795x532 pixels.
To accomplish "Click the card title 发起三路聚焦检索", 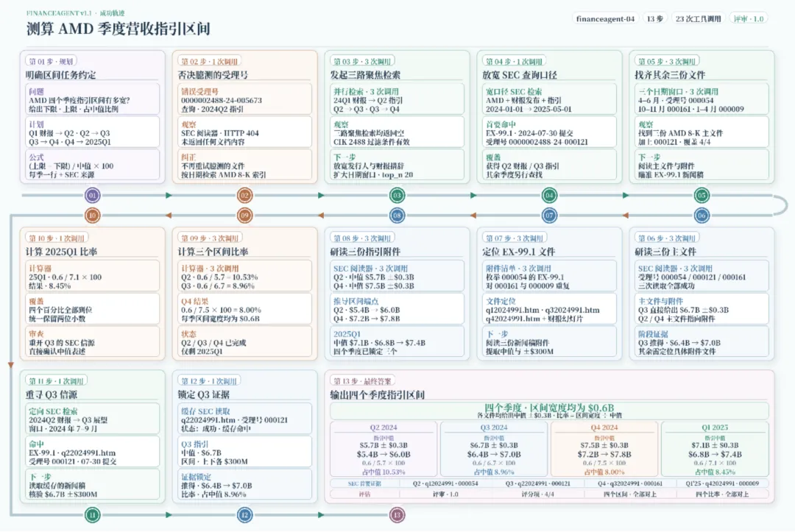I will (366, 75).
